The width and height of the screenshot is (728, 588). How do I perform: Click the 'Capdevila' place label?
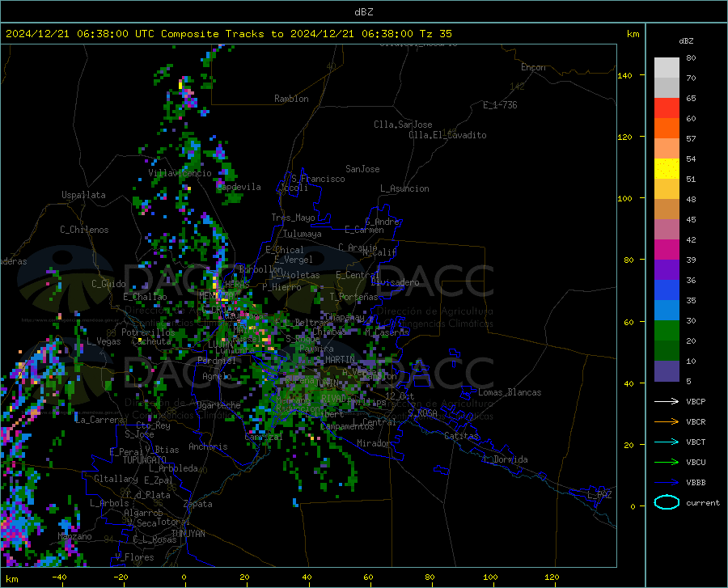[x=239, y=187]
